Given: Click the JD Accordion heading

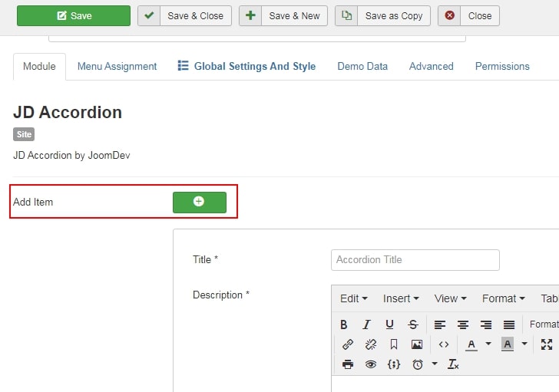Looking at the screenshot, I should click(x=68, y=113).
